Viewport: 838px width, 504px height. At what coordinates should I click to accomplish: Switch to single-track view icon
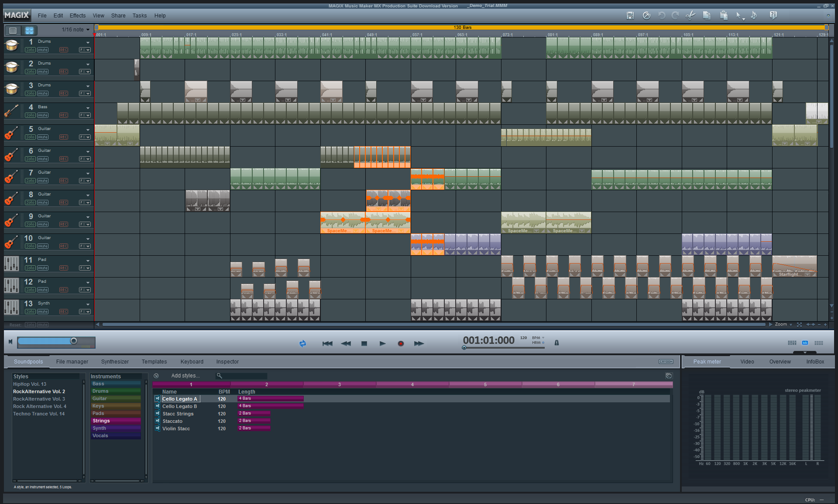[x=13, y=31]
